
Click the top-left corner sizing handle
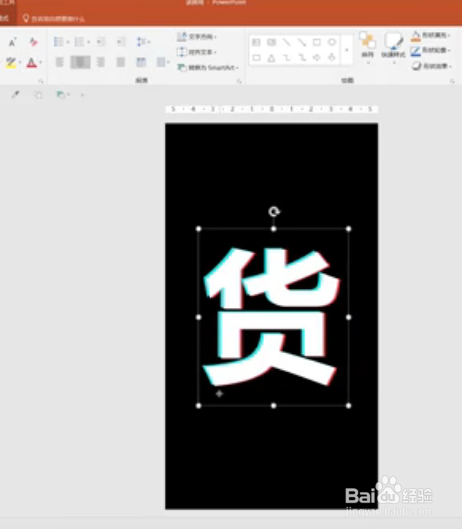(198, 229)
